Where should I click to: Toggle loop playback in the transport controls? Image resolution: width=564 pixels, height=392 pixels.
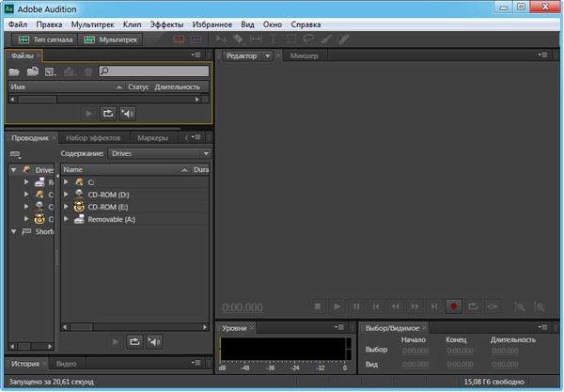473,306
